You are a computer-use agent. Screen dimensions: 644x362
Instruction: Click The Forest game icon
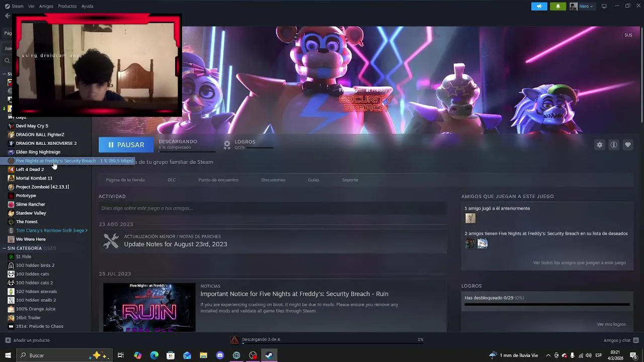11,222
